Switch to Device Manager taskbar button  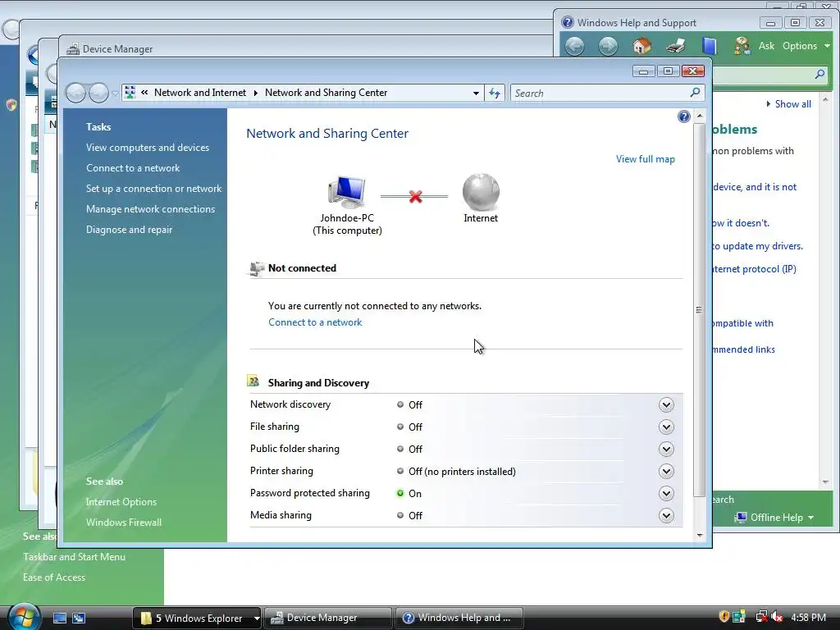pos(328,619)
